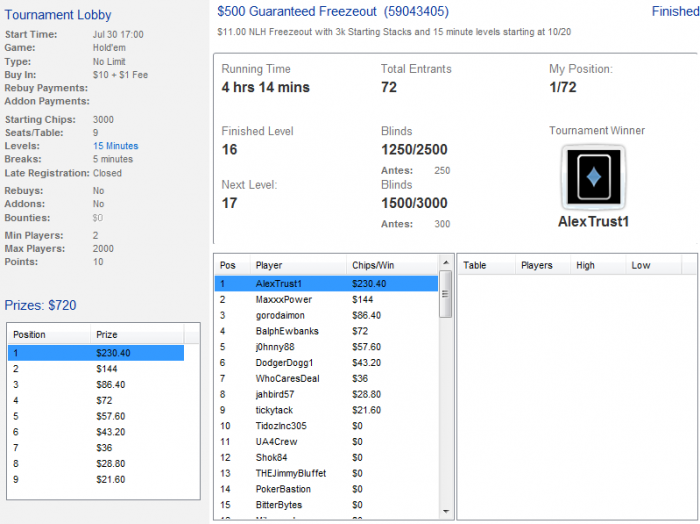
Task: Select the $57.60 fifth place prize row
Action: [x=96, y=416]
